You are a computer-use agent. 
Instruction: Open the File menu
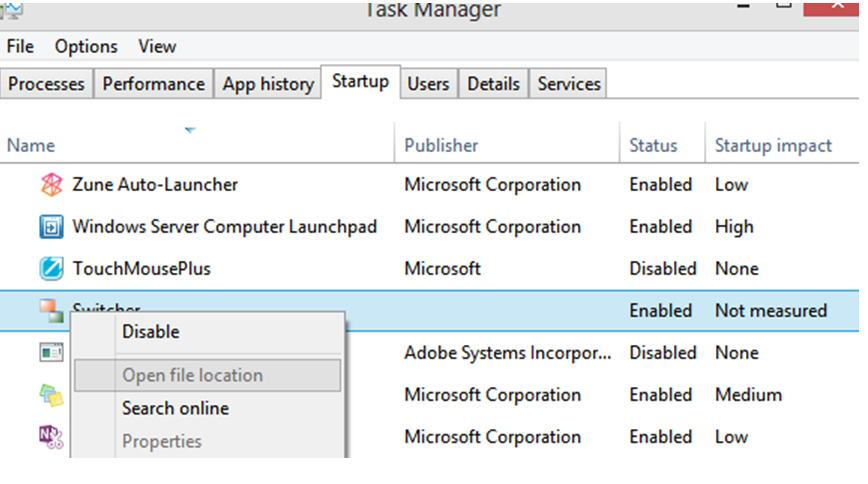(x=20, y=47)
